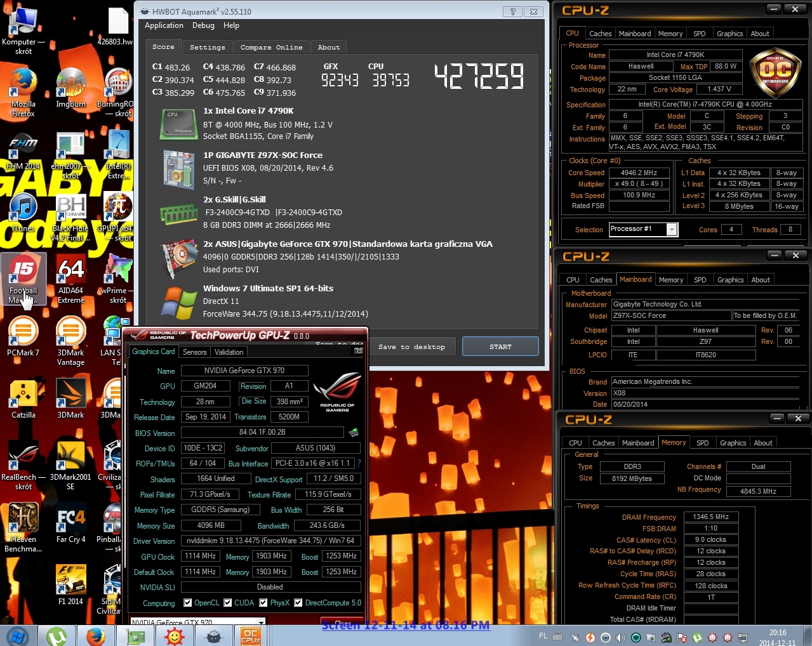Open Caches tab in top CPU-Z window

click(x=600, y=34)
